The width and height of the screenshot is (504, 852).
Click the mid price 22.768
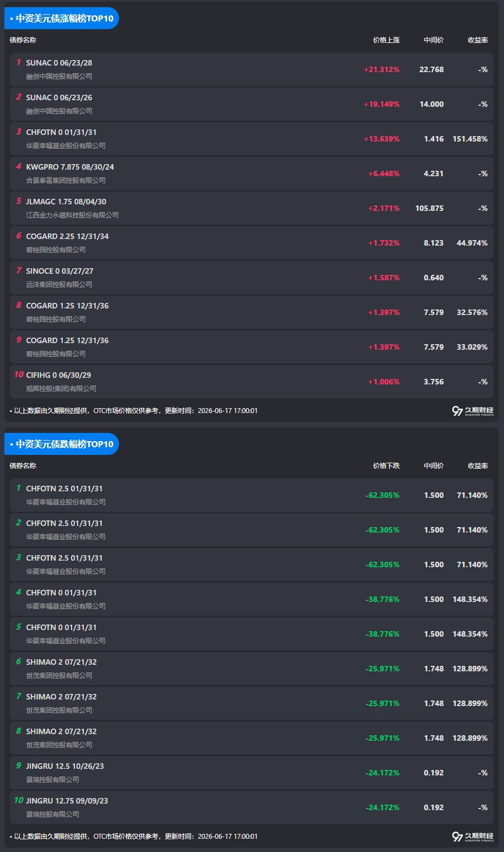[x=431, y=69]
